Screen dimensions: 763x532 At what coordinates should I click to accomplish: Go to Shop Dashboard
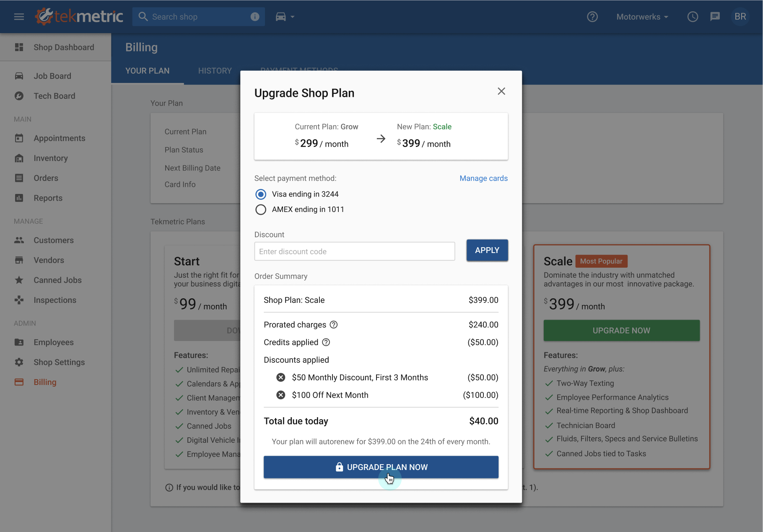pyautogui.click(x=55, y=47)
